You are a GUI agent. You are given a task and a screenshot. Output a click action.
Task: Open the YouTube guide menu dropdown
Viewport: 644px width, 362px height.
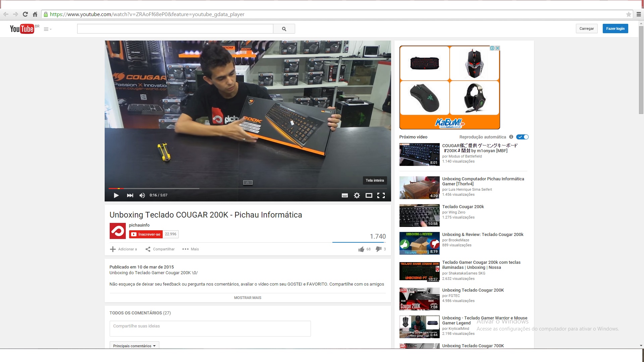tap(48, 29)
